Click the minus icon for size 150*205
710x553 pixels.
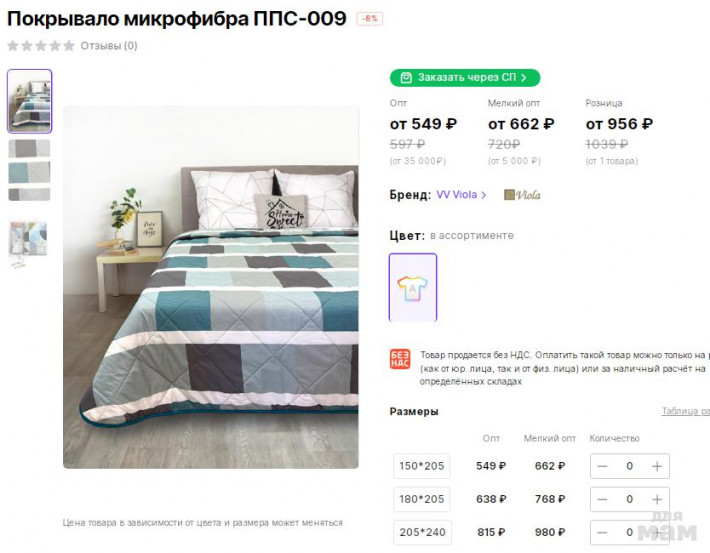click(602, 466)
